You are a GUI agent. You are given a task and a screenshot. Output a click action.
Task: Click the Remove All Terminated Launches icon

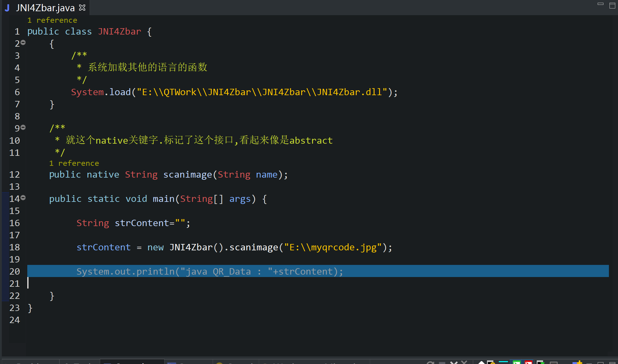click(464, 362)
